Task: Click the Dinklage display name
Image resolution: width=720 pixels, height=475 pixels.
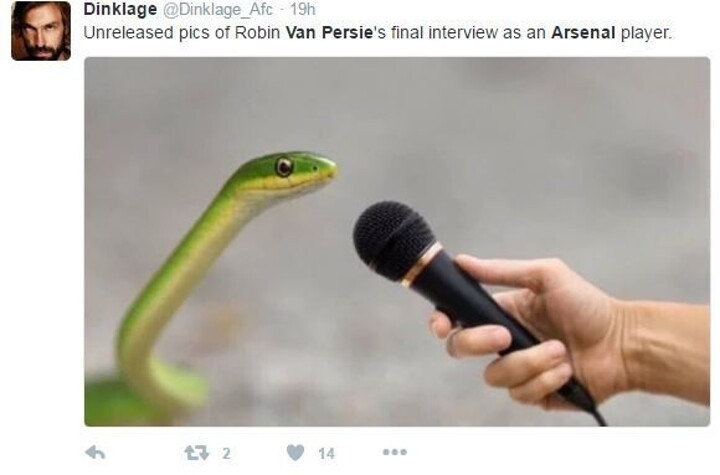Action: (120, 9)
